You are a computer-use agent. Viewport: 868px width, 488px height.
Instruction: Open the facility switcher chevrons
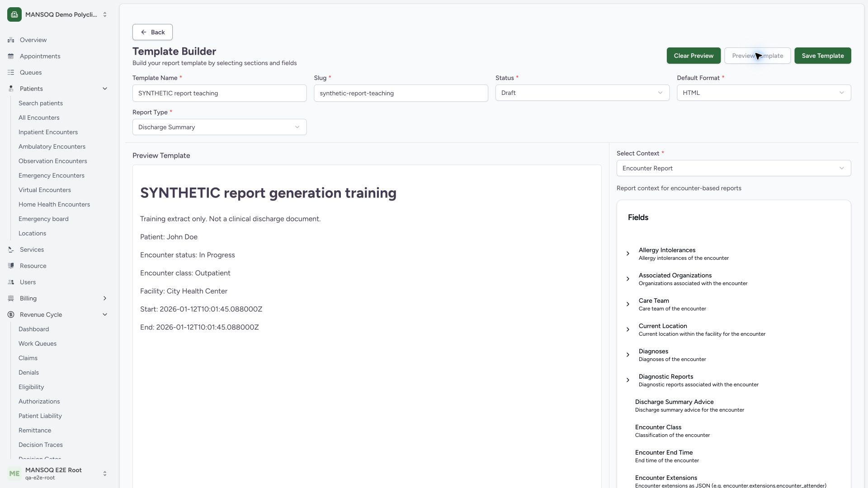(x=105, y=14)
